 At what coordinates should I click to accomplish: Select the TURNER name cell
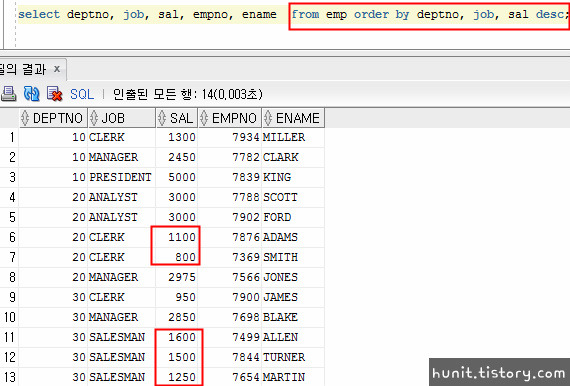(x=293, y=357)
